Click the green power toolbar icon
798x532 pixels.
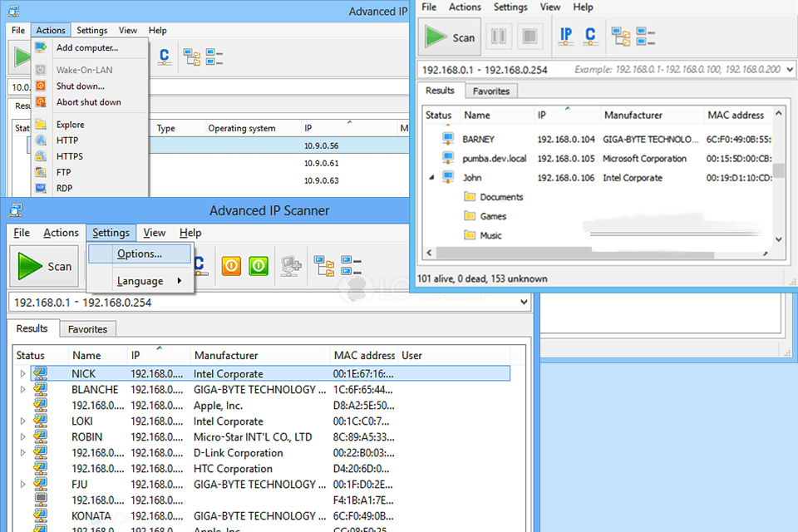[x=257, y=265]
